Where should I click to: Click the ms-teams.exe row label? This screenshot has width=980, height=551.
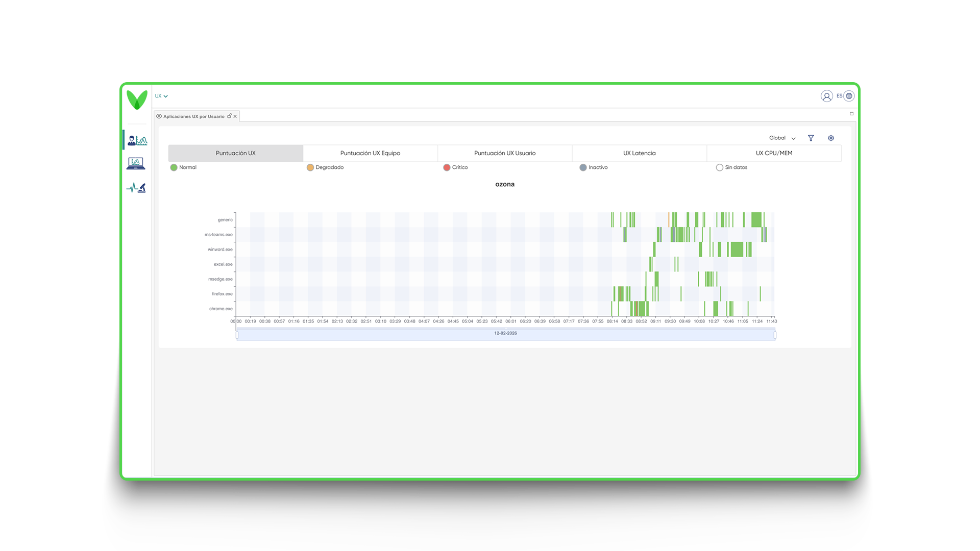click(x=218, y=235)
